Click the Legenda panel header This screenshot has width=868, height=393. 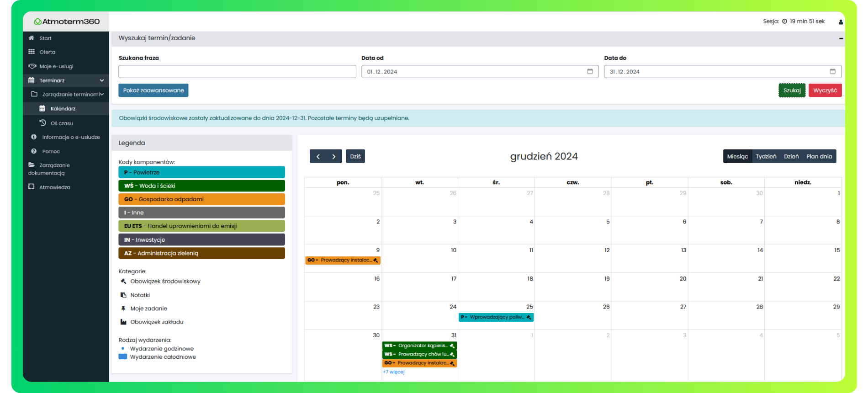(x=201, y=143)
